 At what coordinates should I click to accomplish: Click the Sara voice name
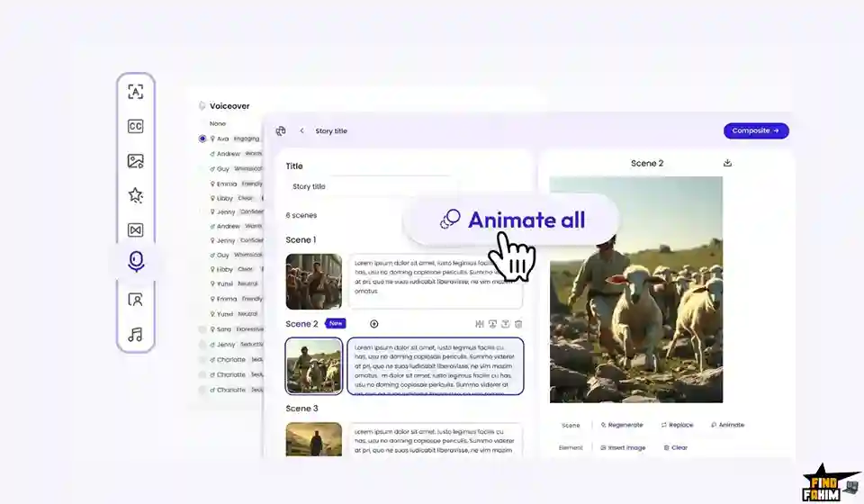[x=224, y=329]
